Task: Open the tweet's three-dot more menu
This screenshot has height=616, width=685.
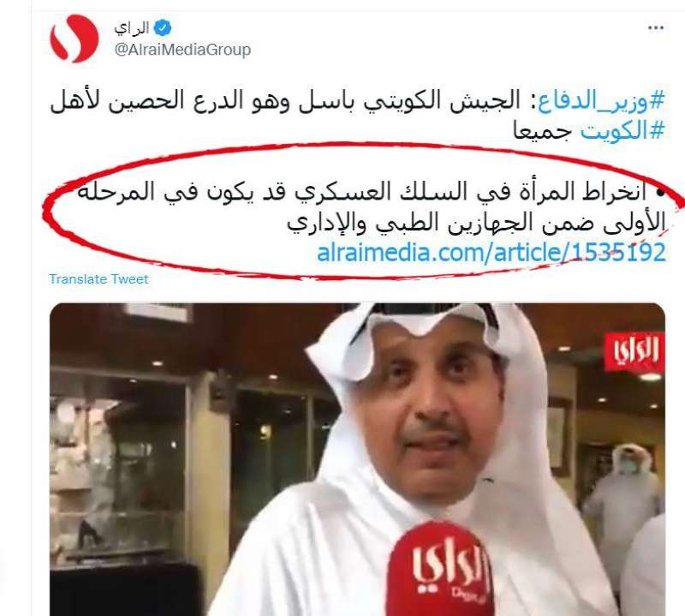Action: [656, 28]
